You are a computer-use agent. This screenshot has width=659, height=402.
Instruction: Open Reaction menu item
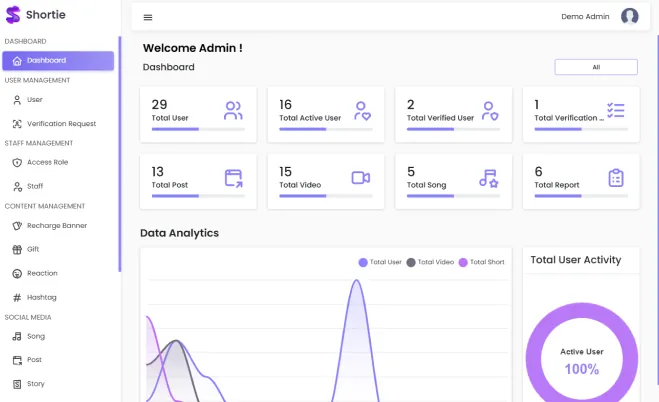click(58, 273)
